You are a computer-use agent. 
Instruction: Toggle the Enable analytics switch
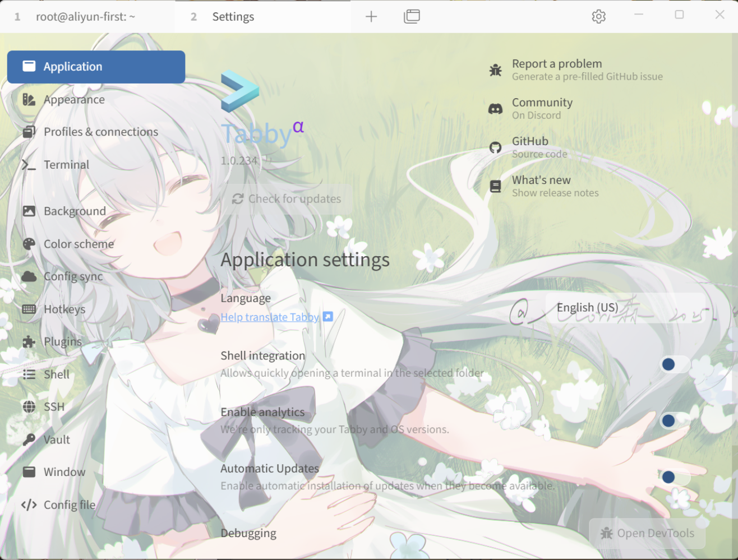tap(675, 420)
